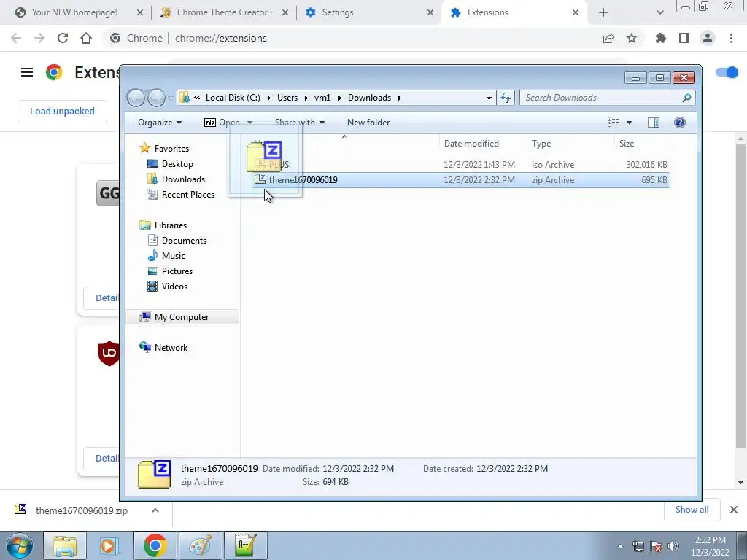
Task: Switch to Your NEW homepage tab
Action: pyautogui.click(x=74, y=12)
